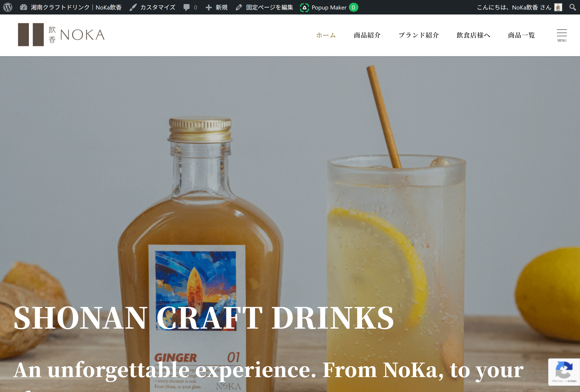
Task: Open ブランド紹介 menu item
Action: coord(418,35)
